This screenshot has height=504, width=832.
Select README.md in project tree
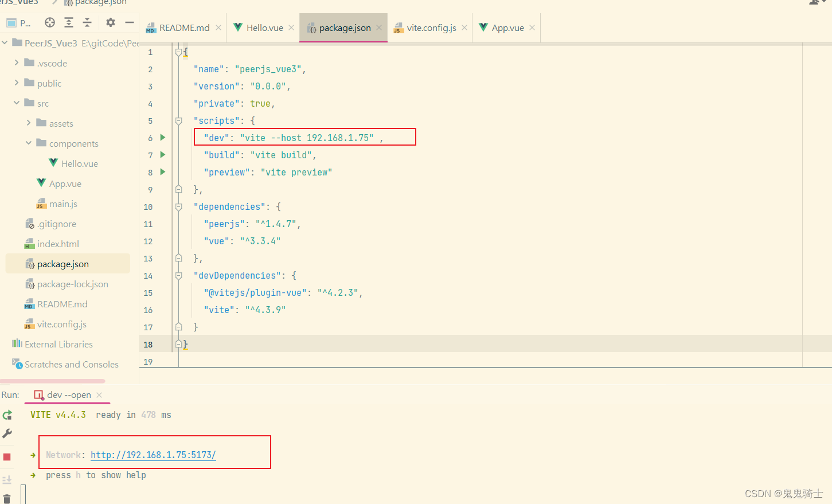(x=56, y=304)
